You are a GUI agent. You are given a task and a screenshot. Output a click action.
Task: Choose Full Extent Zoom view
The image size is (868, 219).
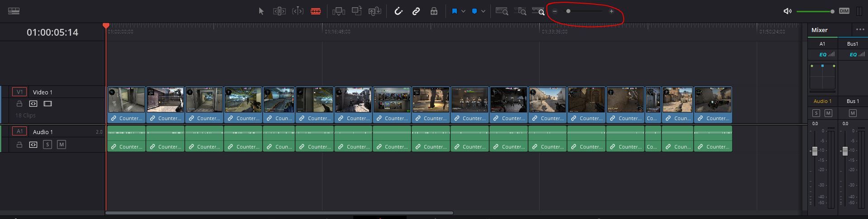[x=502, y=11]
